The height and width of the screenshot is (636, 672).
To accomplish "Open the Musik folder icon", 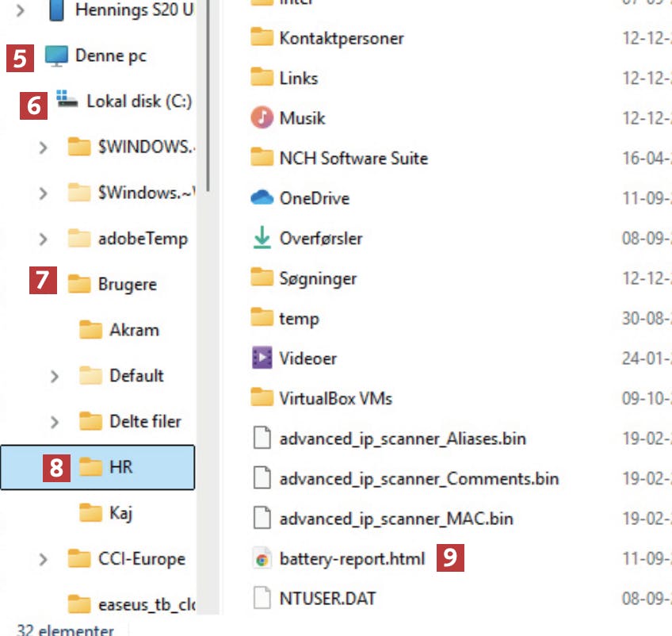I will (x=262, y=118).
